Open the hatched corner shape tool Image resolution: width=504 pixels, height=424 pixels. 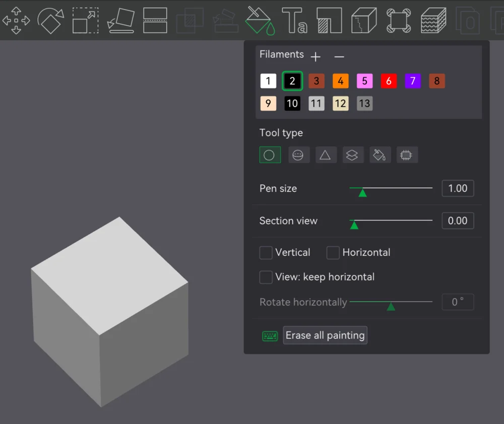[x=329, y=21]
